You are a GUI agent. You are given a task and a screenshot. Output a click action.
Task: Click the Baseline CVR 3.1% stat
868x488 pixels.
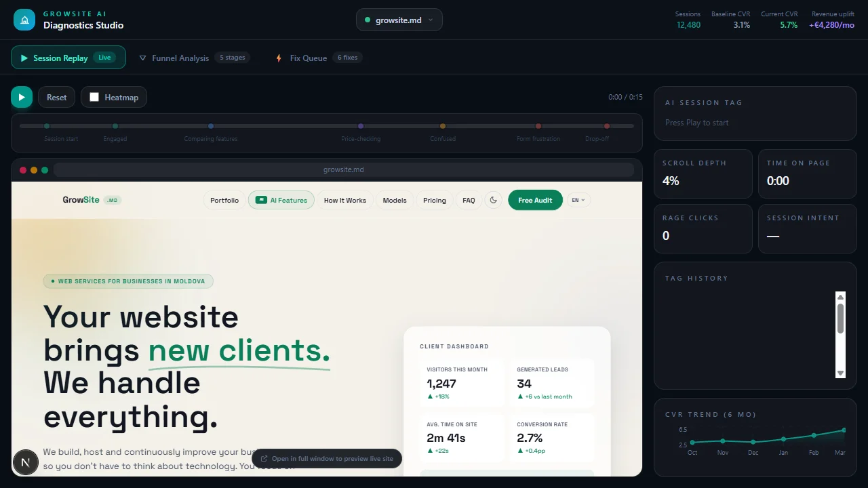pos(731,20)
